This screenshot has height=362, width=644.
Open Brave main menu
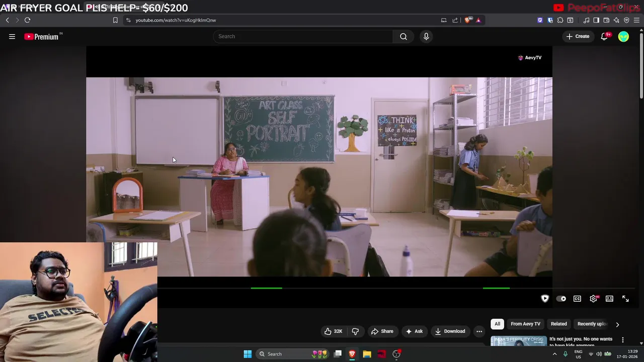tap(636, 20)
